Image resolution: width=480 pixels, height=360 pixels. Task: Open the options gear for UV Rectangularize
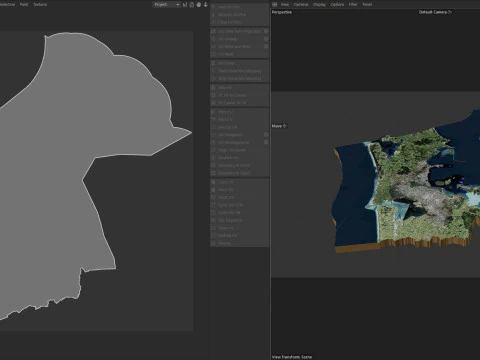266,142
